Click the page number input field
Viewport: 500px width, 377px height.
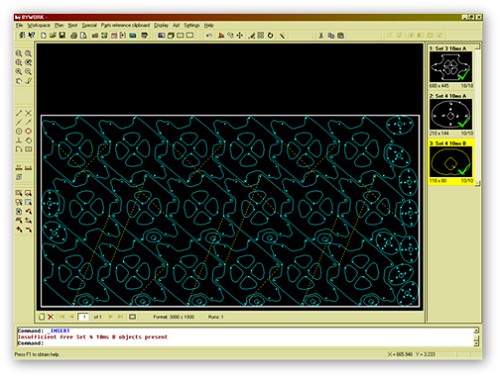pos(83,317)
